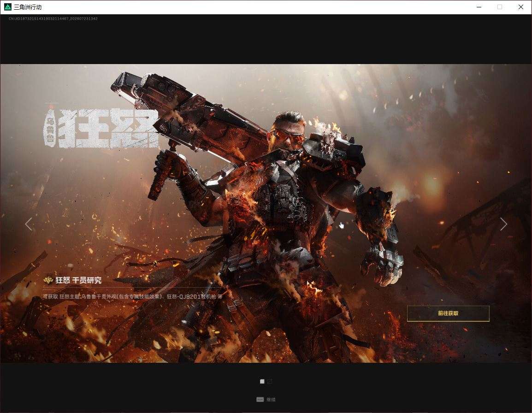532x413 pixels.
Task: Close the 三角洲行动 window
Action: (521, 7)
